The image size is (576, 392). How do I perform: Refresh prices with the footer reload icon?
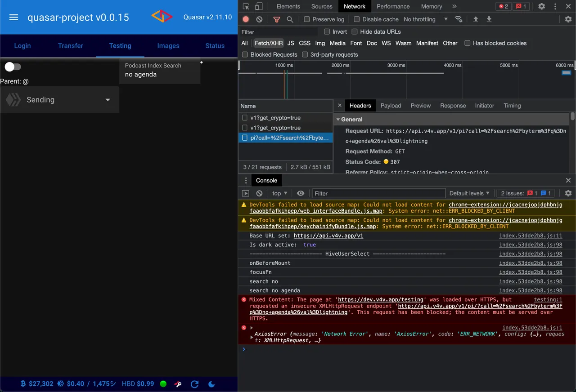coord(194,384)
